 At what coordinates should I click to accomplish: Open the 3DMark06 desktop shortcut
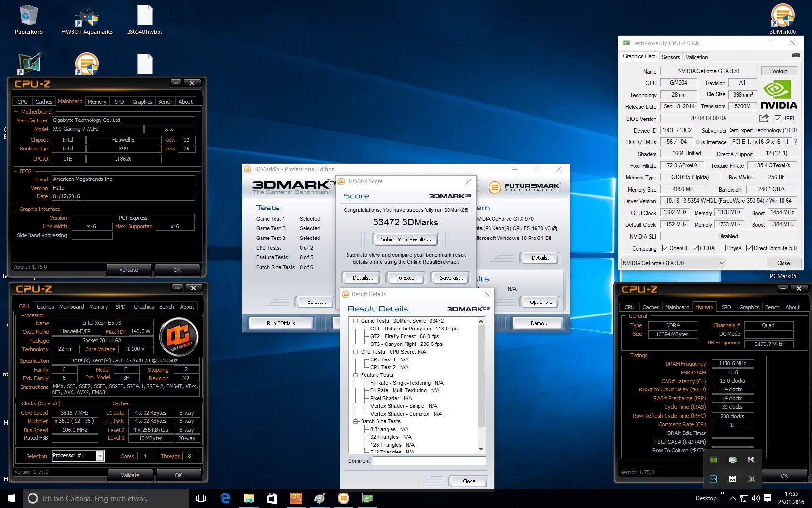pyautogui.click(x=783, y=19)
